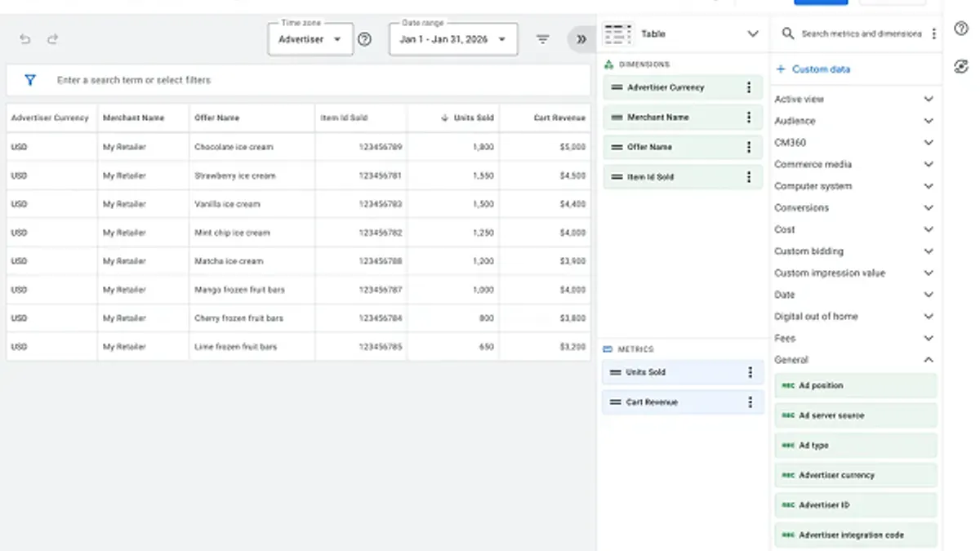Open the filter options icon beside date range
This screenshot has width=980, height=551.
pos(542,38)
